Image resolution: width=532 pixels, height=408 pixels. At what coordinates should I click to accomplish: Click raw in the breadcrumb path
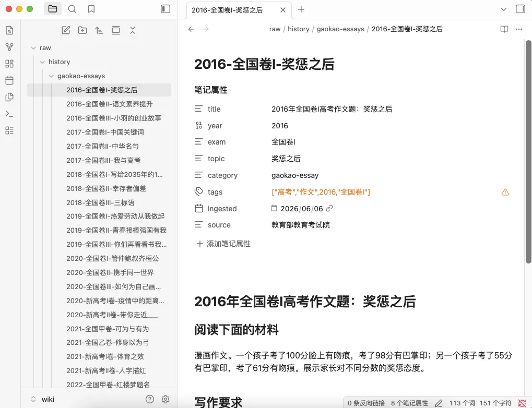[x=275, y=29]
